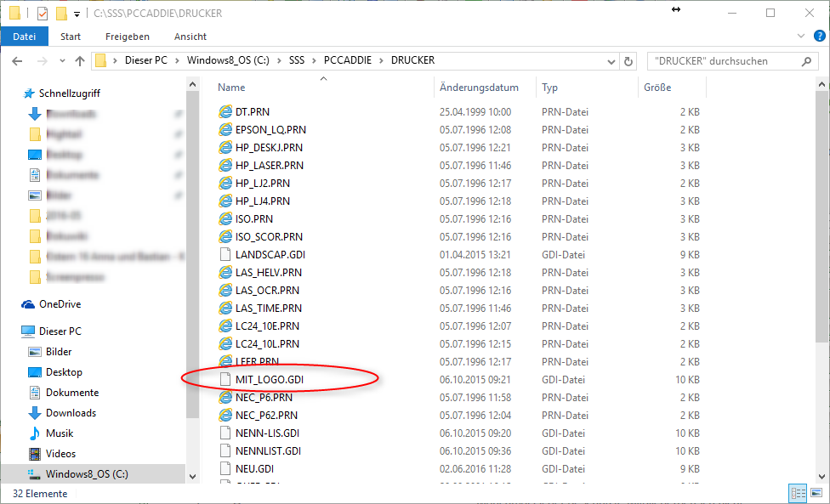Image resolution: width=830 pixels, height=504 pixels.
Task: Open Dokumente under Dieser PC
Action: click(72, 393)
